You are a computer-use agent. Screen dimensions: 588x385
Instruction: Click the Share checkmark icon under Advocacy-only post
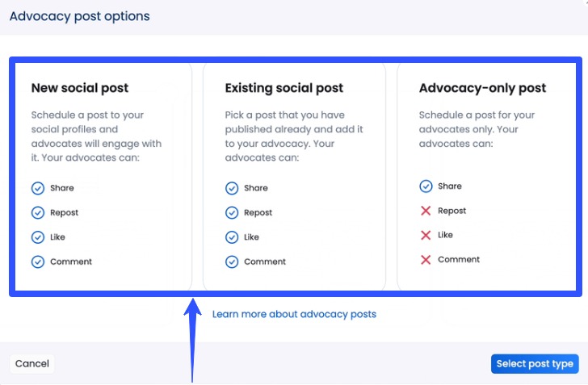coord(426,186)
